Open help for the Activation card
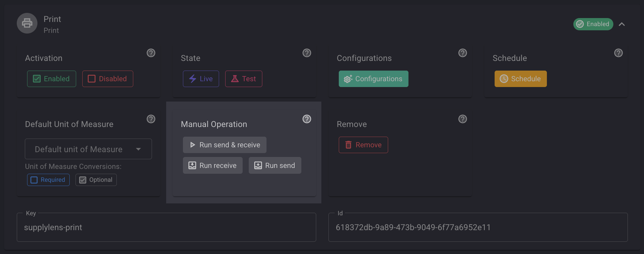644x254 pixels. pos(151,53)
